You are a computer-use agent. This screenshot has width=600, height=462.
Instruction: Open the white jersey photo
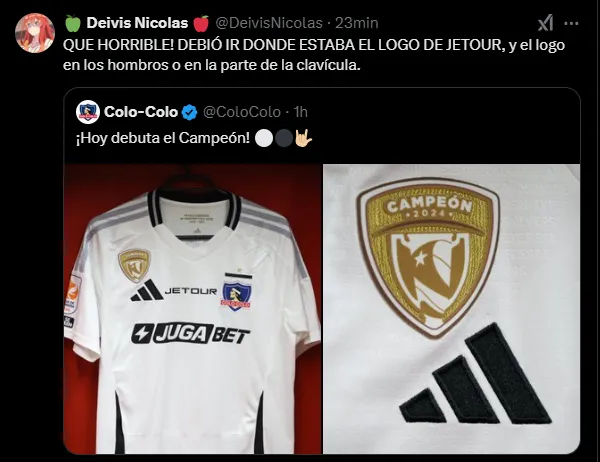[192, 309]
